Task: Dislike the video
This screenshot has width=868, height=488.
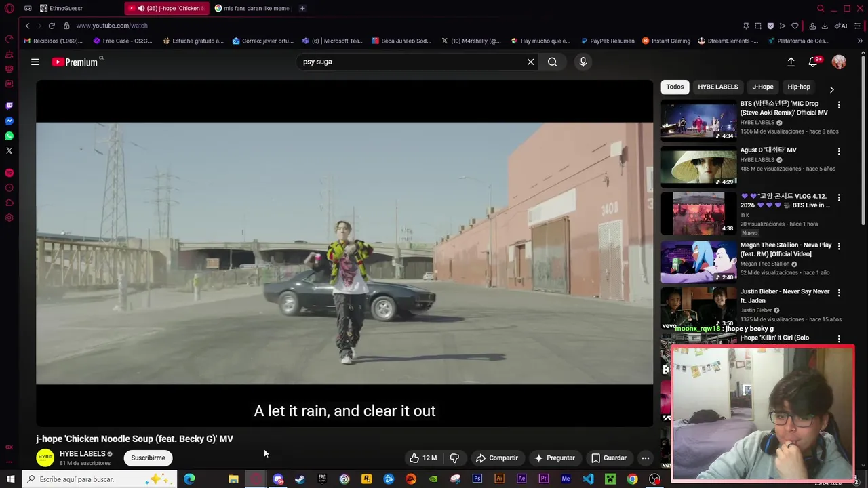Action: click(454, 457)
